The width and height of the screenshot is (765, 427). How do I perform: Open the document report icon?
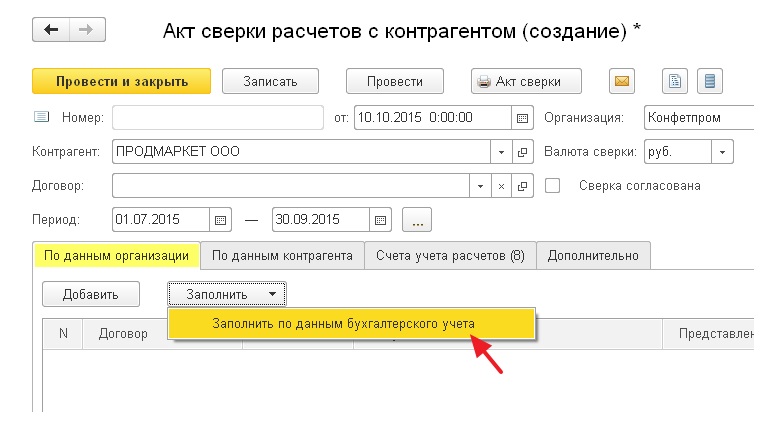[675, 81]
